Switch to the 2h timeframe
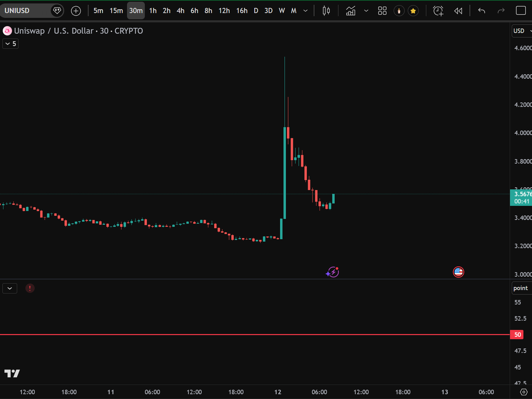The image size is (532, 399). pyautogui.click(x=167, y=11)
